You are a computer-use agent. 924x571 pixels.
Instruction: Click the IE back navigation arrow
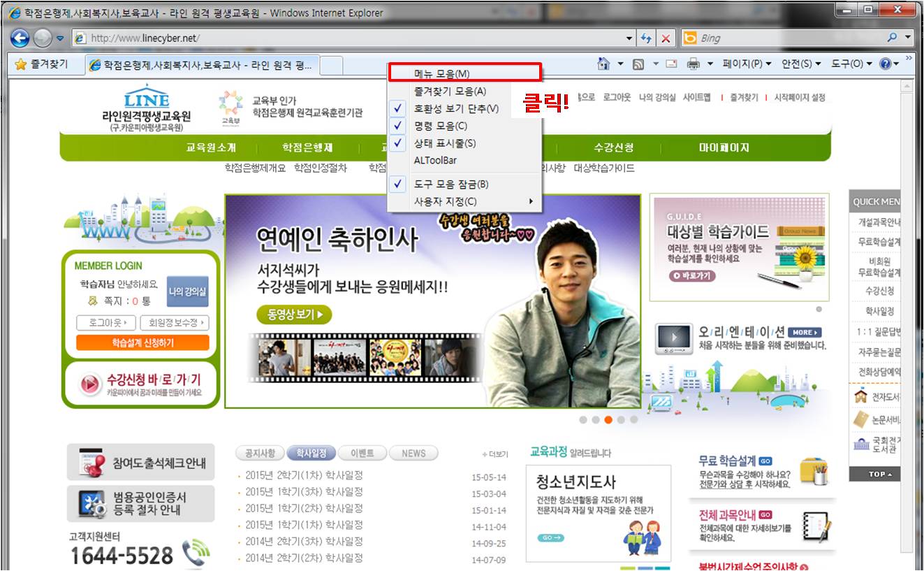click(20, 38)
